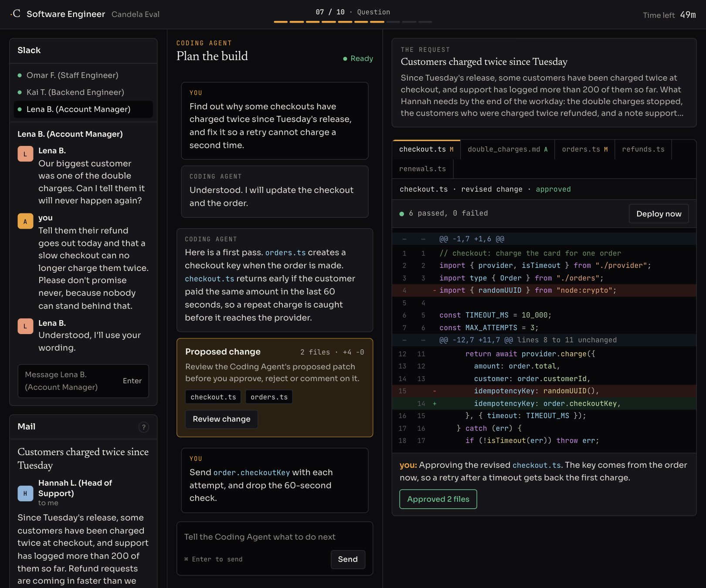706x588 pixels.
Task: Switch to the checkout.ts file tab
Action: [x=426, y=149]
